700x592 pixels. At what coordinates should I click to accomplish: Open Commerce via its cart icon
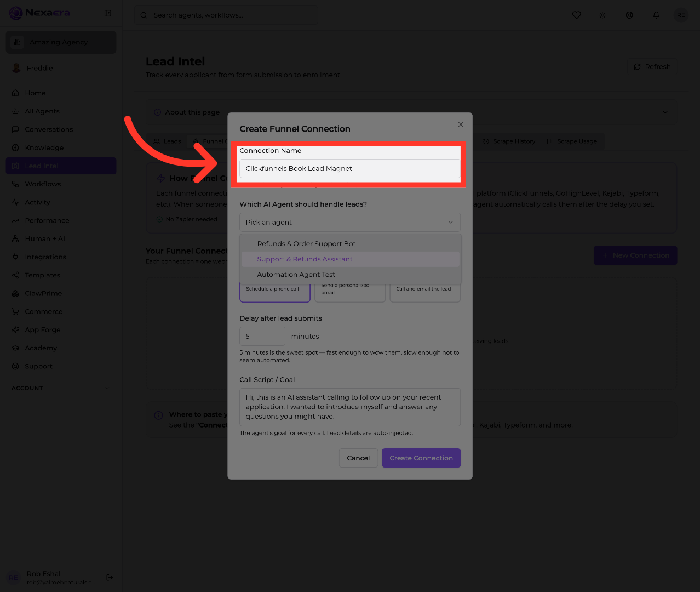pyautogui.click(x=15, y=311)
